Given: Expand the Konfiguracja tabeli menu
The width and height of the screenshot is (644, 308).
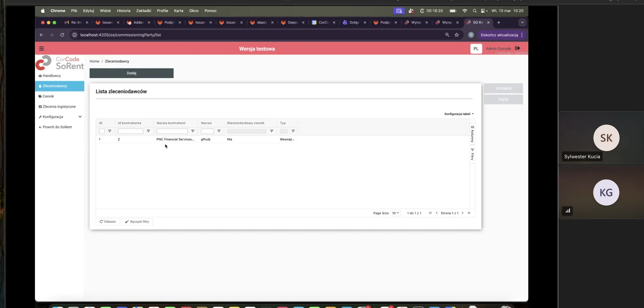Looking at the screenshot, I should coord(458,114).
